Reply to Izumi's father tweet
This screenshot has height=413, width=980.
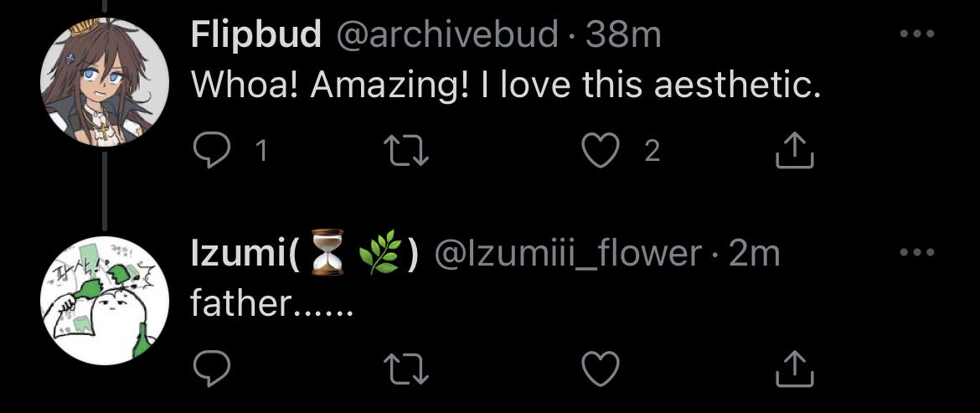[212, 369]
